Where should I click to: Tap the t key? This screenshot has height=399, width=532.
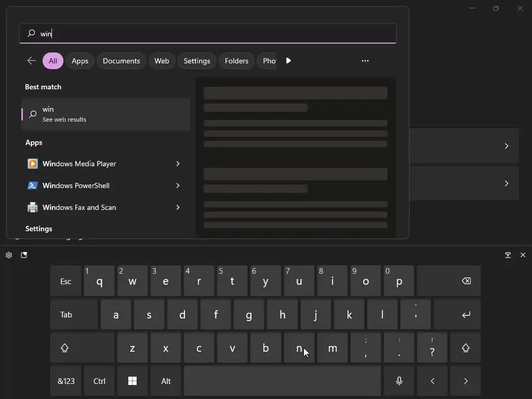[232, 281]
